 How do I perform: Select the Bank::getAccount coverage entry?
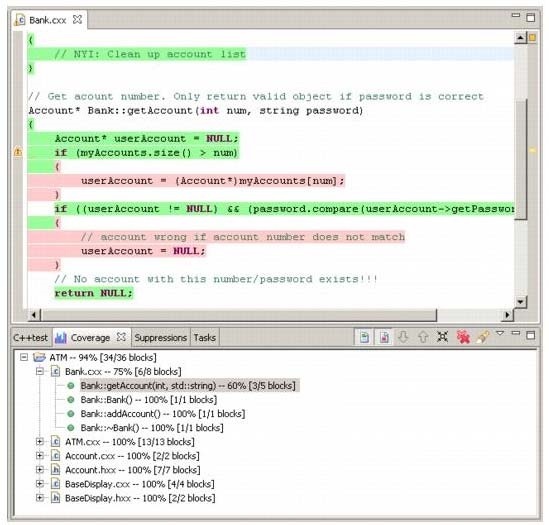coord(188,386)
